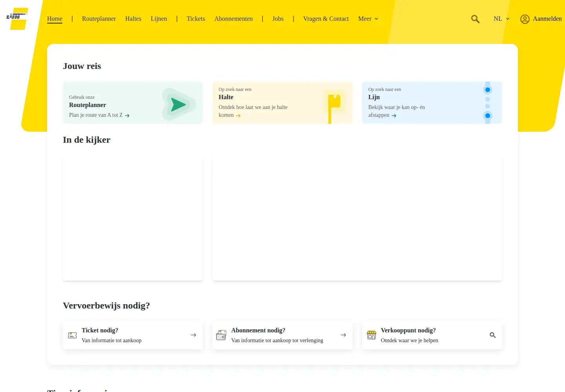Open Vragen & Contact in the navigation
Screen dimensions: 565x392
point(326,19)
